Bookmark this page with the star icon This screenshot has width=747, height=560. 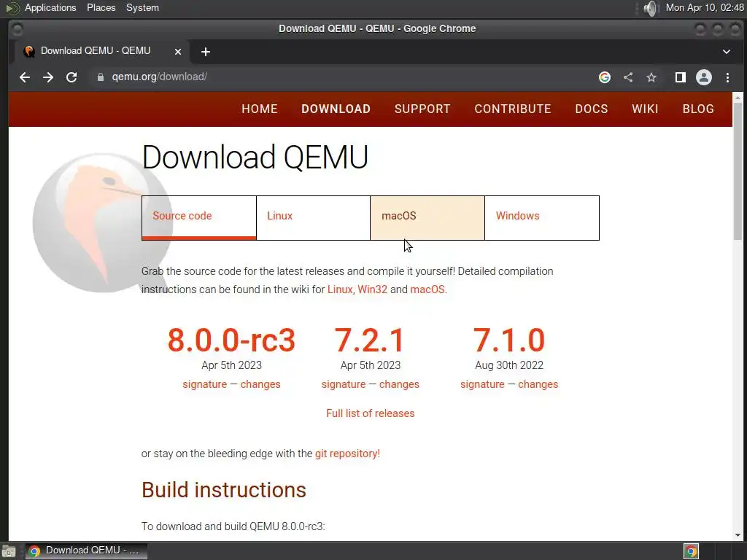(651, 77)
